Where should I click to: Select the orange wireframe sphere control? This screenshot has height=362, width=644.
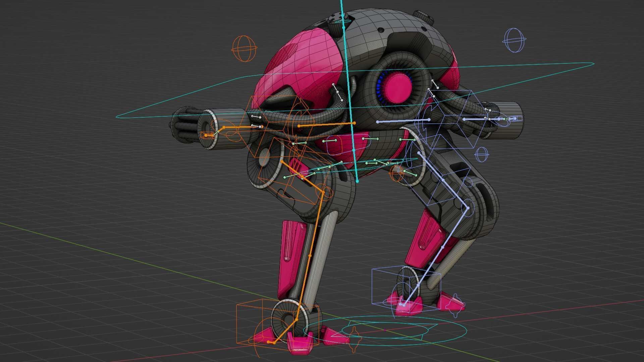pos(245,49)
